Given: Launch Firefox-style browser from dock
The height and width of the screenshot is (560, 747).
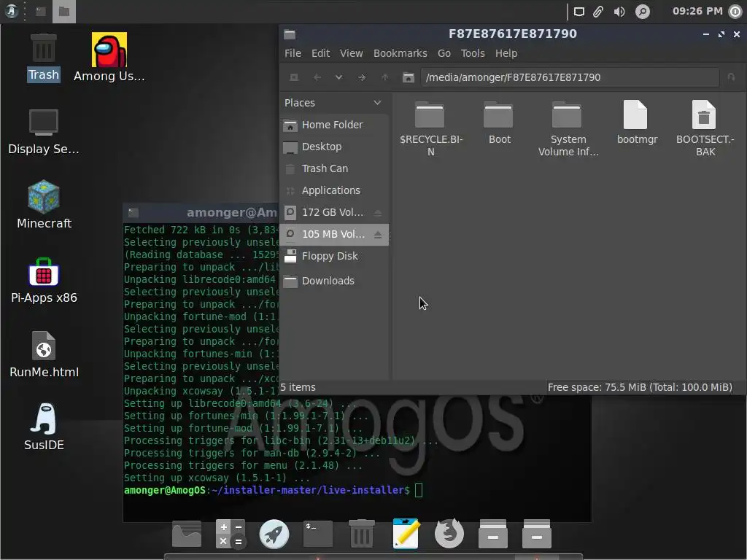Looking at the screenshot, I should pyautogui.click(x=449, y=533).
